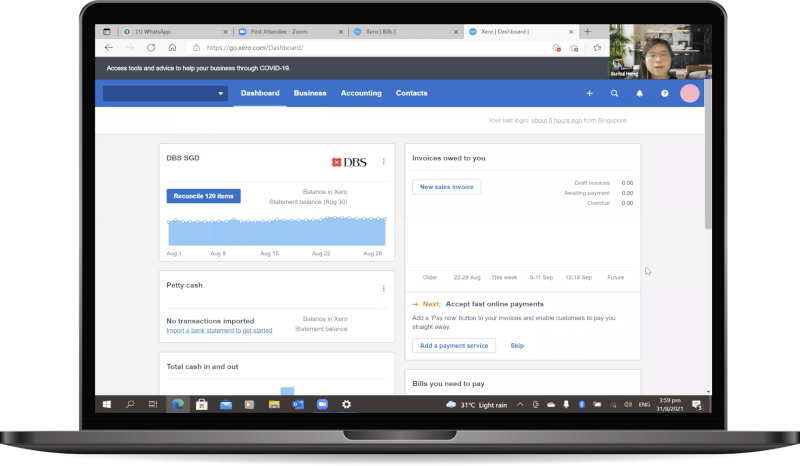Open the Xero help question mark
Viewport: 800px width, 466px height.
[664, 93]
